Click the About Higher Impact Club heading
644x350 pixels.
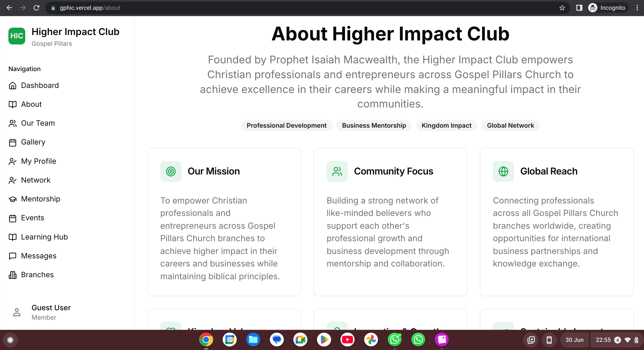pos(391,34)
